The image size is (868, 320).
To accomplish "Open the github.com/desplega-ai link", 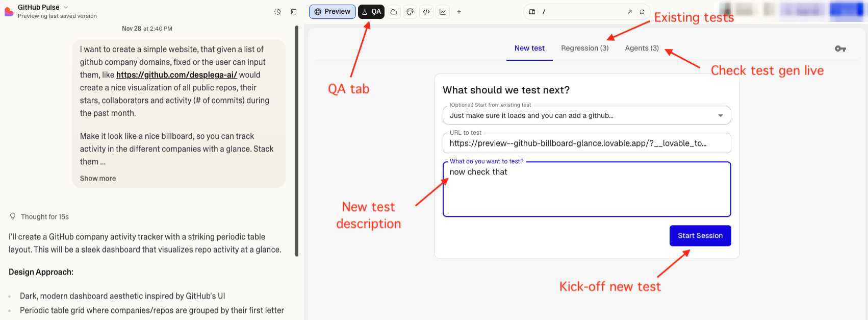I will click(176, 75).
